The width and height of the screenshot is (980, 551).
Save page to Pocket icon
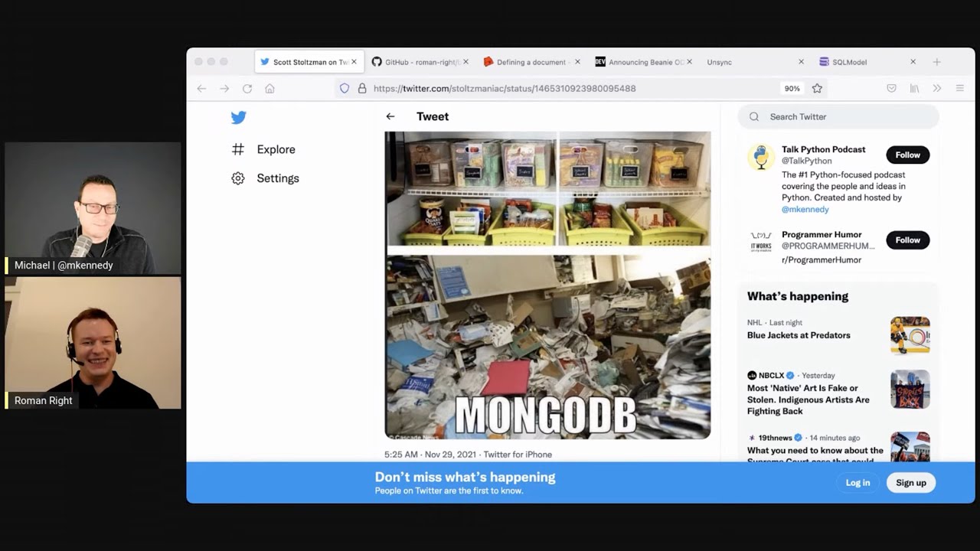891,89
